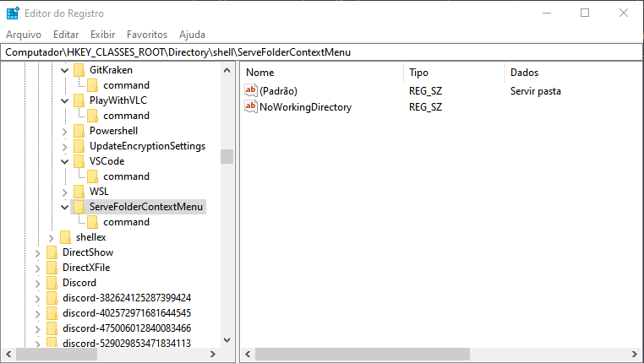Select the command key under ServeFolderContextMenu by its label
The image size is (644, 363).
click(126, 222)
